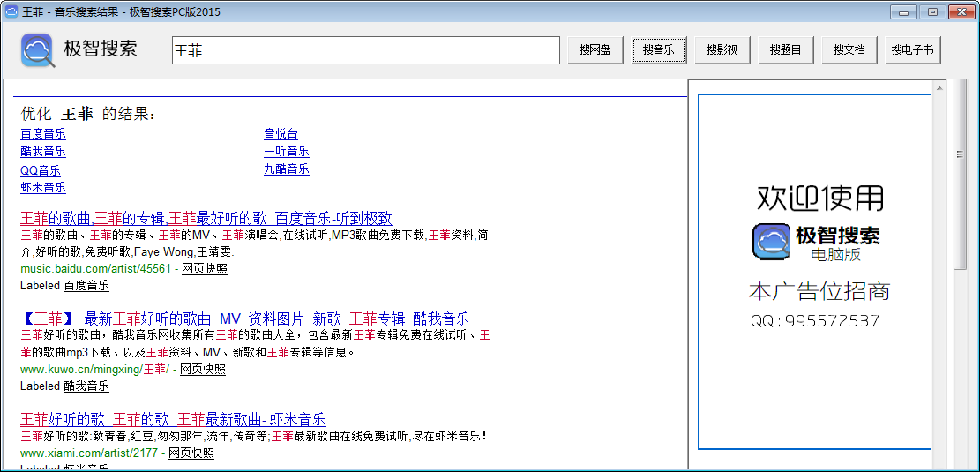Image resolution: width=980 pixels, height=472 pixels.
Task: Click the cloud icon in the advertisement panel
Action: click(771, 242)
